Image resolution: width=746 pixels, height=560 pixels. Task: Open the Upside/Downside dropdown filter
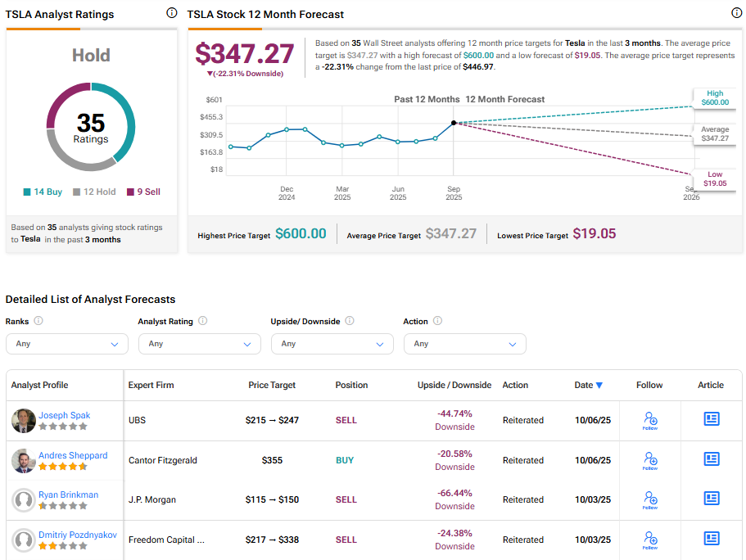332,344
